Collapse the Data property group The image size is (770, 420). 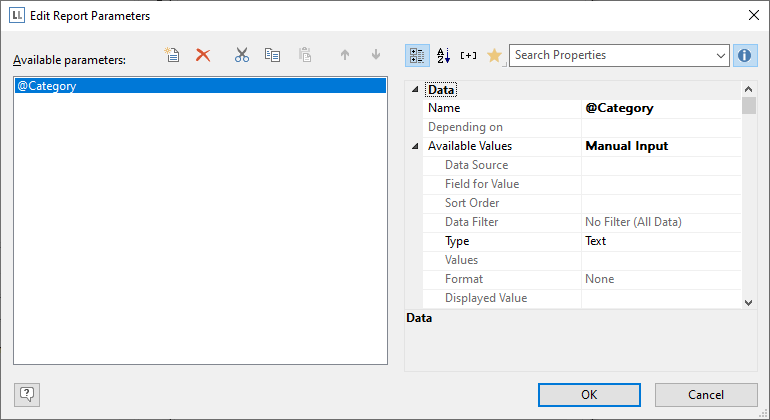click(x=415, y=89)
